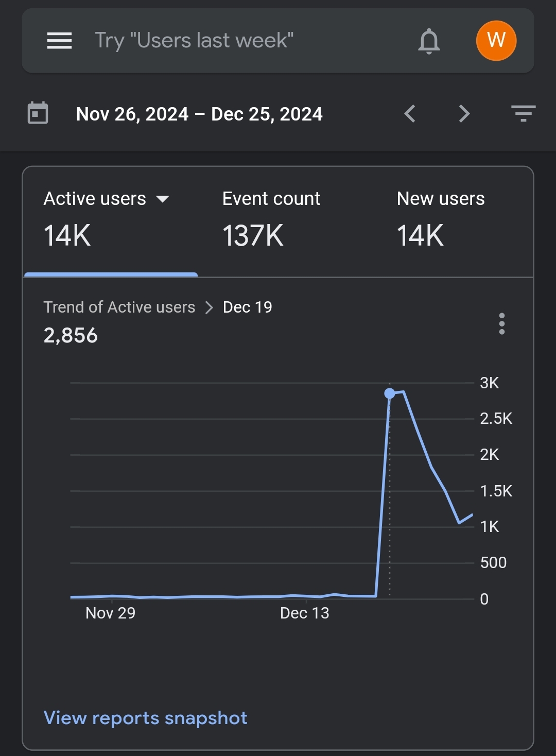Go to previous date period arrow
Viewport: 556px width, 756px height.
410,114
